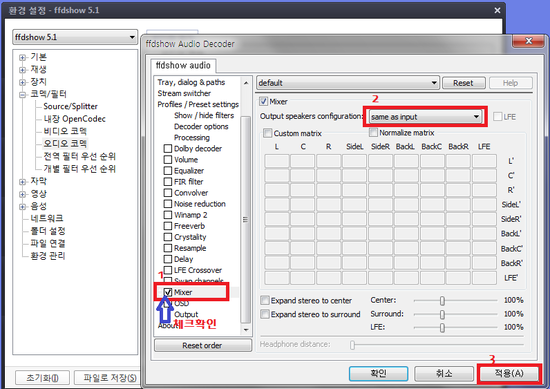
Task: Tick the Equalizer filter checkbox
Action: tap(168, 171)
